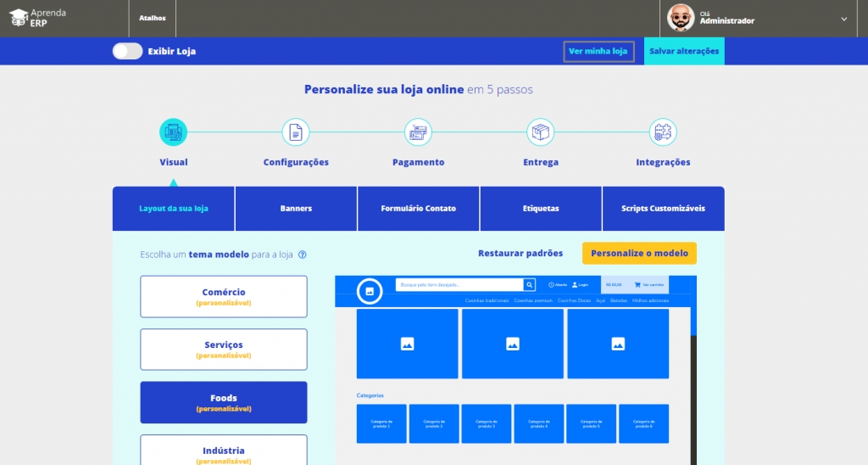The width and height of the screenshot is (868, 465).
Task: Click the Restaurar padrões link
Action: [x=520, y=253]
